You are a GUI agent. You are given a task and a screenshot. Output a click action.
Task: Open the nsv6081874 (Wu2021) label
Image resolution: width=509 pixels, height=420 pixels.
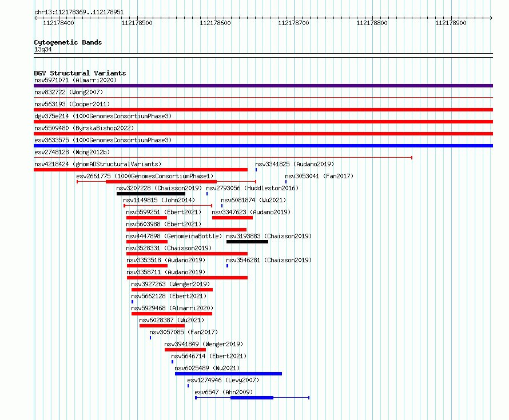pyautogui.click(x=253, y=200)
